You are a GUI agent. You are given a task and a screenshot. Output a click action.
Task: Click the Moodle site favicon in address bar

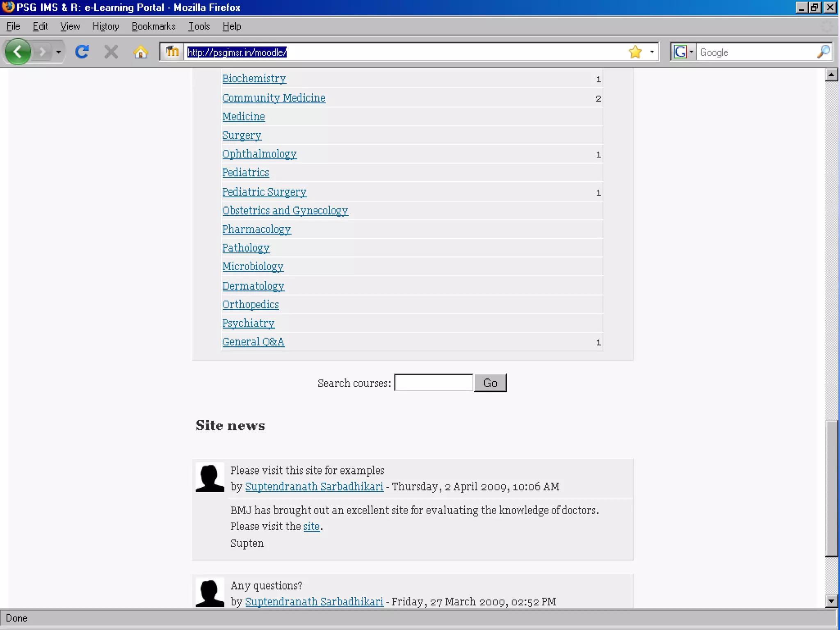pyautogui.click(x=172, y=52)
